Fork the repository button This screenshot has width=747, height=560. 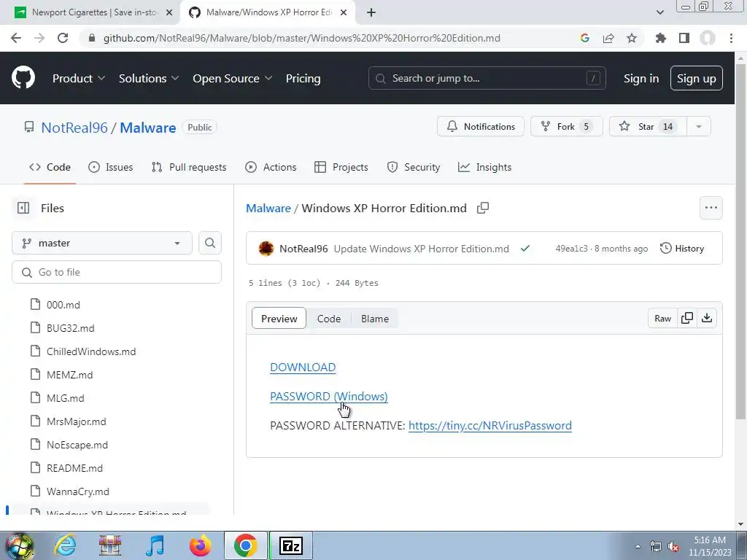(566, 126)
